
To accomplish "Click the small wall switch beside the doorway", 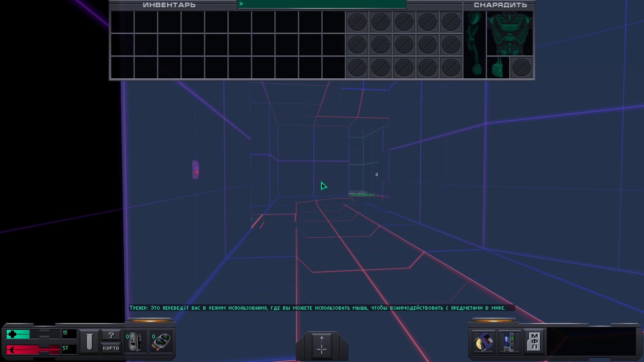I will click(x=377, y=174).
